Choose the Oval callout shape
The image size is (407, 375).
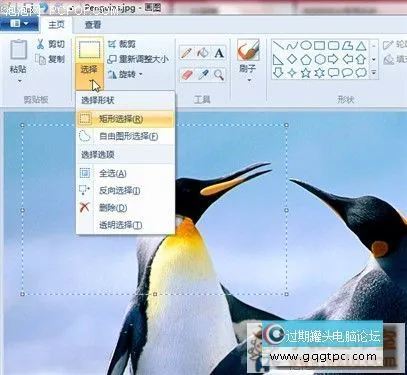click(347, 73)
